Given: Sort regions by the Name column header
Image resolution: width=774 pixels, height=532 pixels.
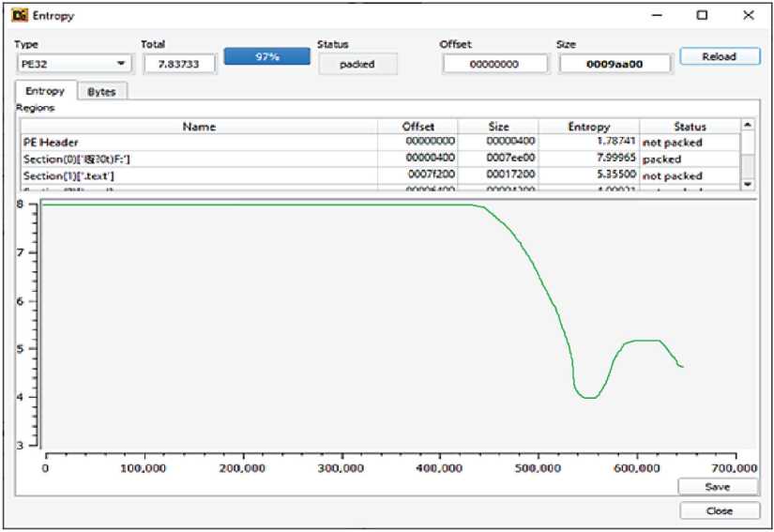Looking at the screenshot, I should [199, 127].
